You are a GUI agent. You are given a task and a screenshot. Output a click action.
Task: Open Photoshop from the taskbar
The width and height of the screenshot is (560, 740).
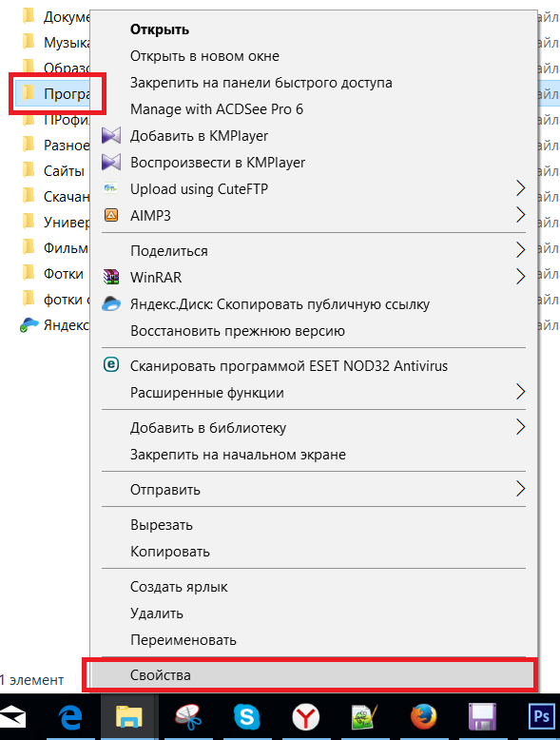541,717
